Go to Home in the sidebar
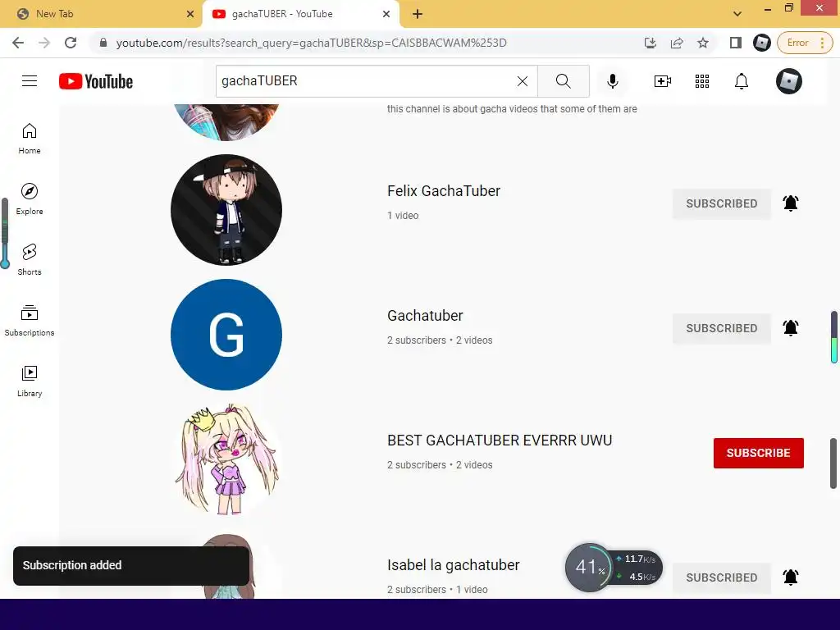 (x=30, y=139)
